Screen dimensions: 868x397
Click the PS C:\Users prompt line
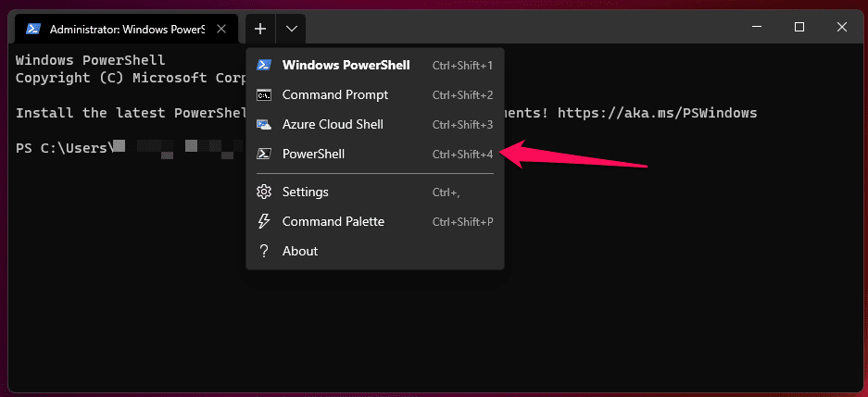(63, 146)
